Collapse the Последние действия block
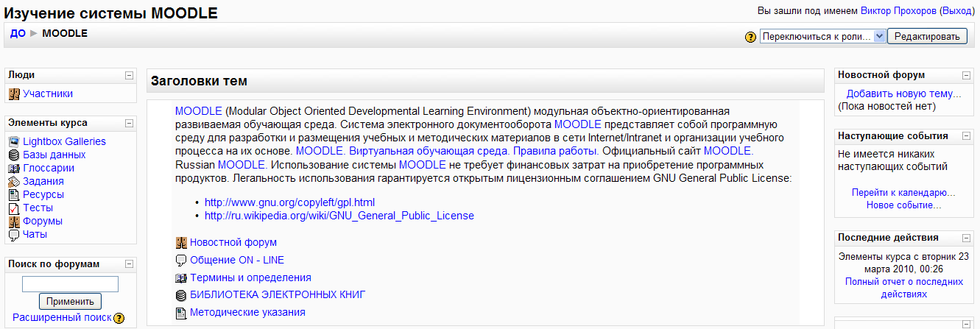This screenshot has width=980, height=329. click(x=967, y=238)
